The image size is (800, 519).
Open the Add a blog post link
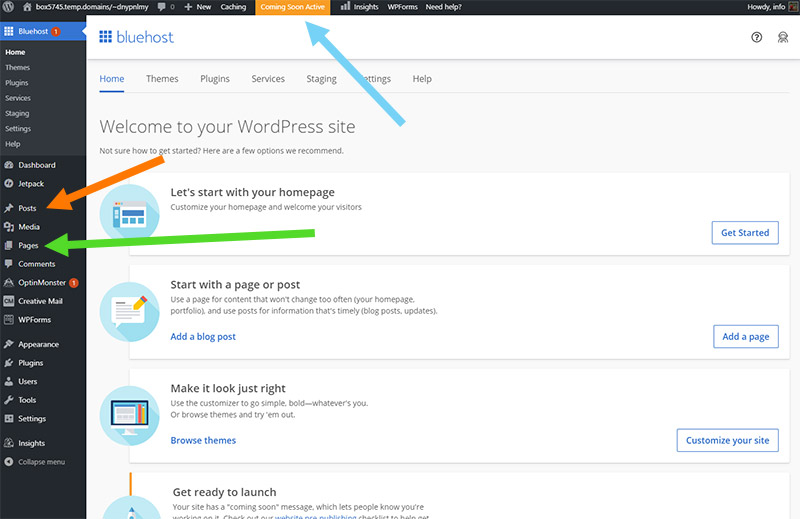pyautogui.click(x=203, y=336)
